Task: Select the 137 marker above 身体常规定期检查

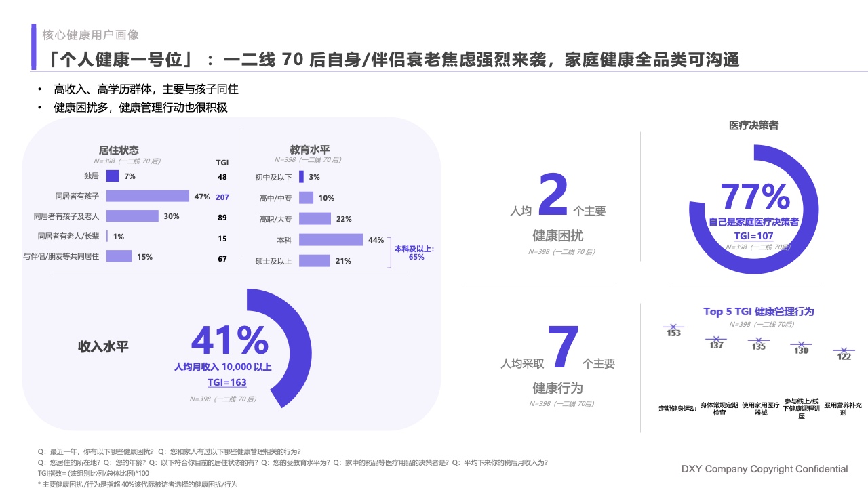Action: [715, 339]
